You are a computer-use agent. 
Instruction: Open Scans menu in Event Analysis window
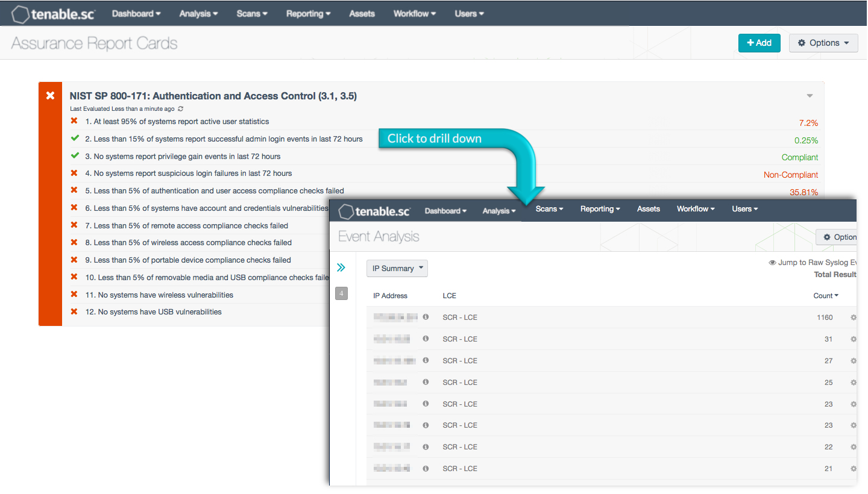tap(549, 209)
